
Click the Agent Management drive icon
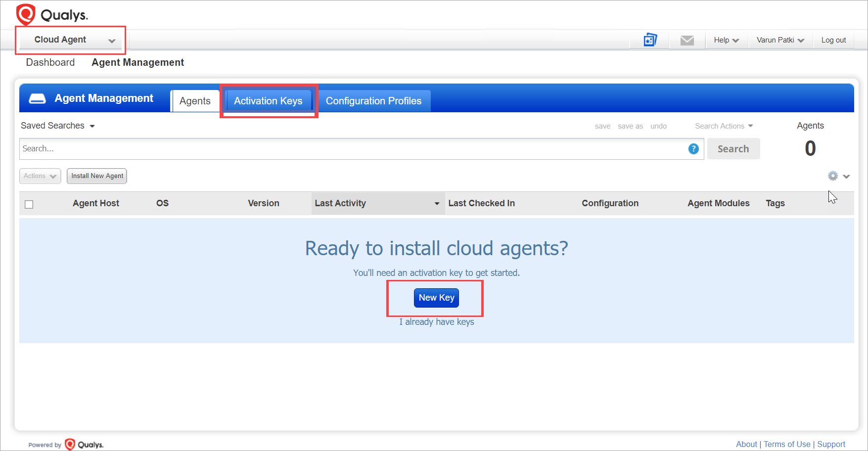[x=37, y=98]
